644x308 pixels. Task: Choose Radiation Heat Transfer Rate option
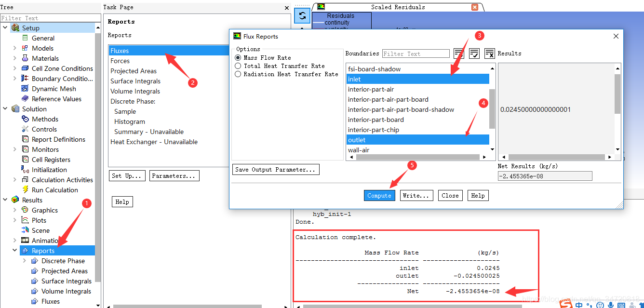point(238,74)
